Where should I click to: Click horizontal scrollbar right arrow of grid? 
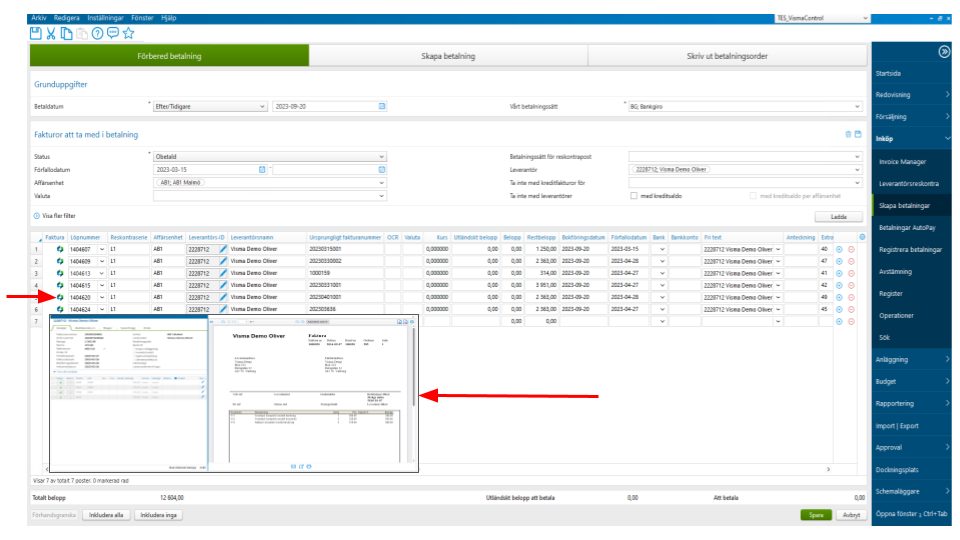pos(828,470)
